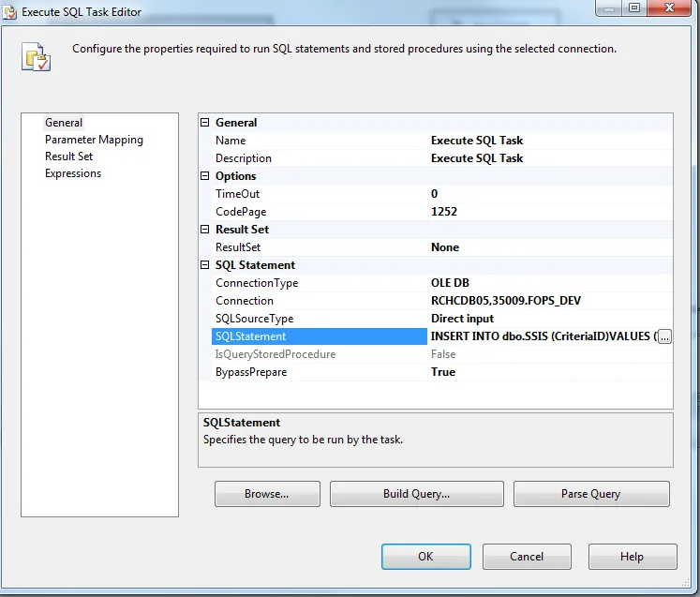Screen dimensions: 700x597
Task: Open SQLStatement ellipsis editor button
Action: (664, 336)
